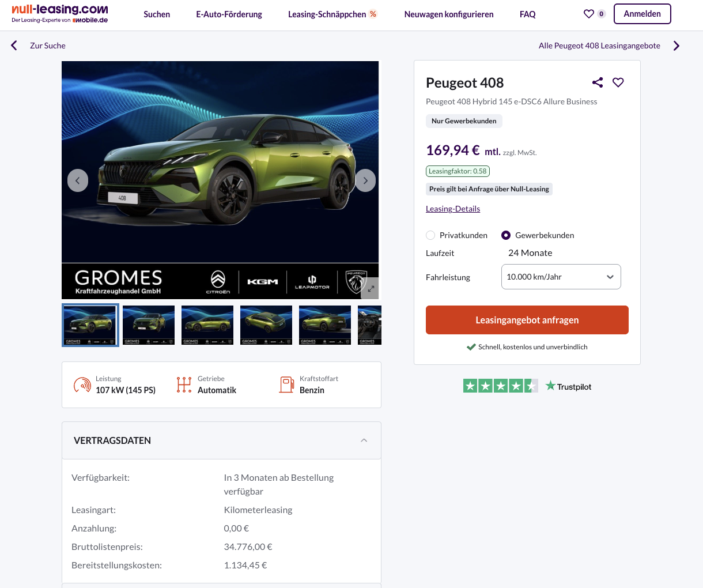The height and width of the screenshot is (588, 703).
Task: Open the Leasing-Details link
Action: (453, 209)
